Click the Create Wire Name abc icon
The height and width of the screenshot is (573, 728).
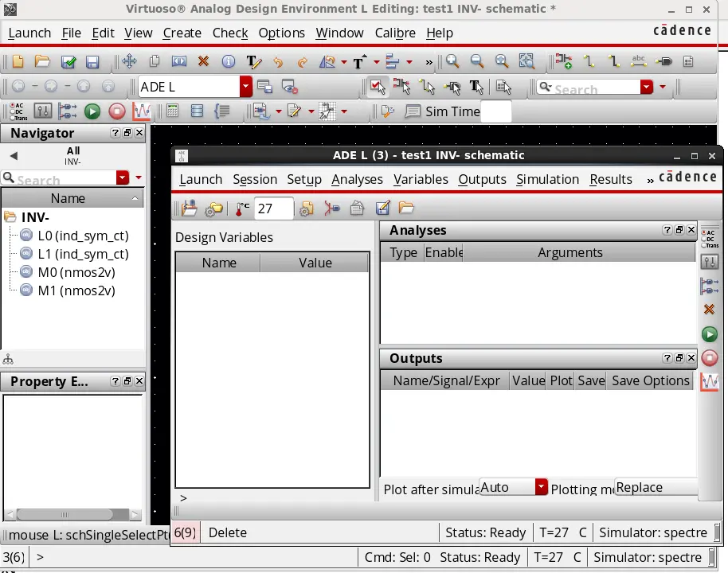(639, 61)
